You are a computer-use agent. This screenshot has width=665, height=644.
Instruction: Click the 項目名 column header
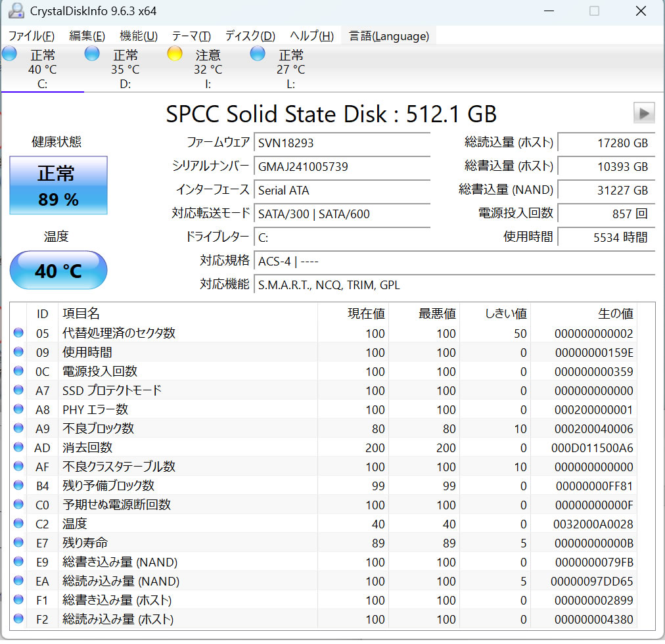(81, 314)
